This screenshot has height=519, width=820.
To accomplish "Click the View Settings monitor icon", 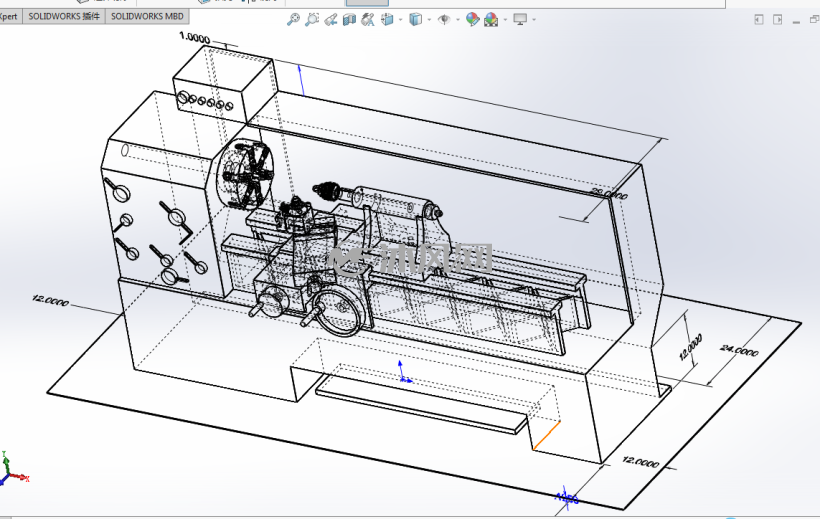I will click(520, 20).
